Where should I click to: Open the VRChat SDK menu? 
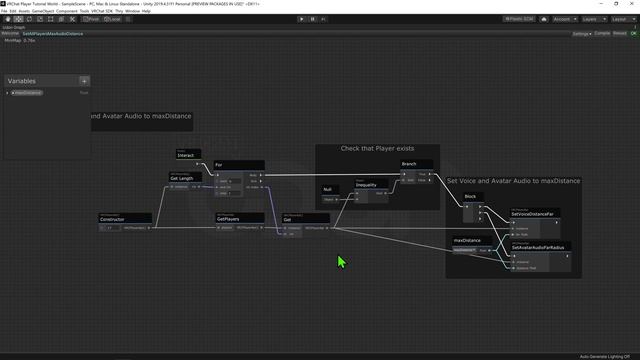click(102, 11)
